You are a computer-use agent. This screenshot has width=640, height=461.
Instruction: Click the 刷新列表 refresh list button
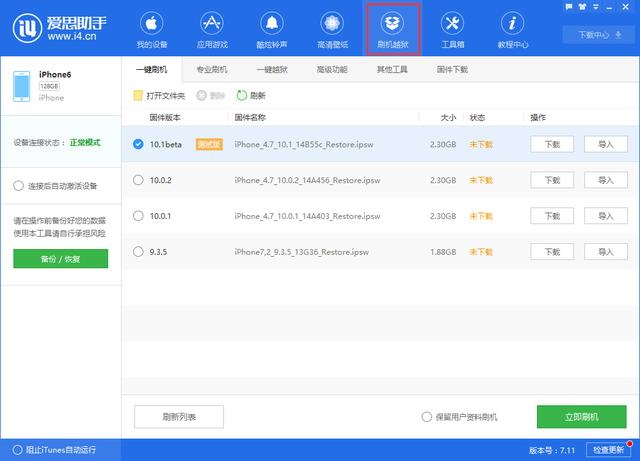[179, 417]
